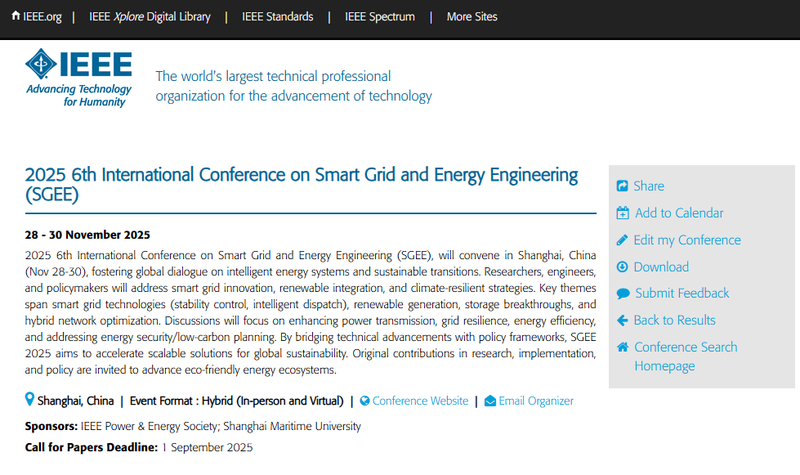Click the Back to Results arrow icon
Viewport: 800px width, 475px height.
622,320
